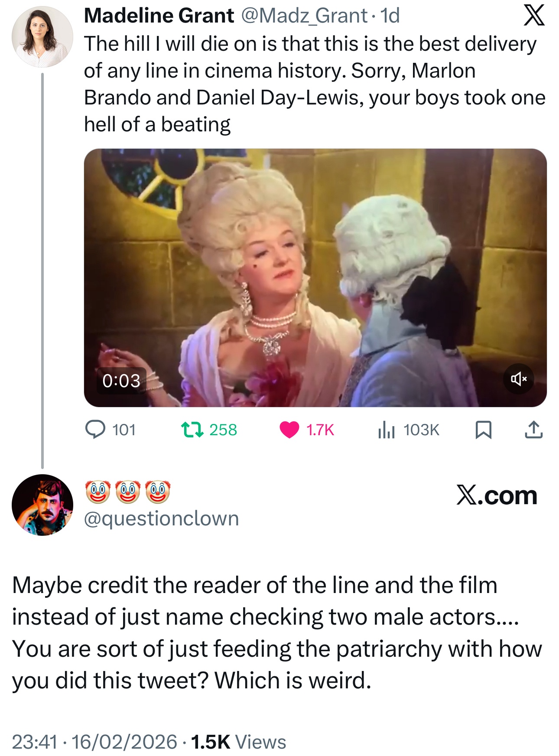Click the Madeline Grant display name
The width and height of the screenshot is (559, 756).
[x=159, y=16]
